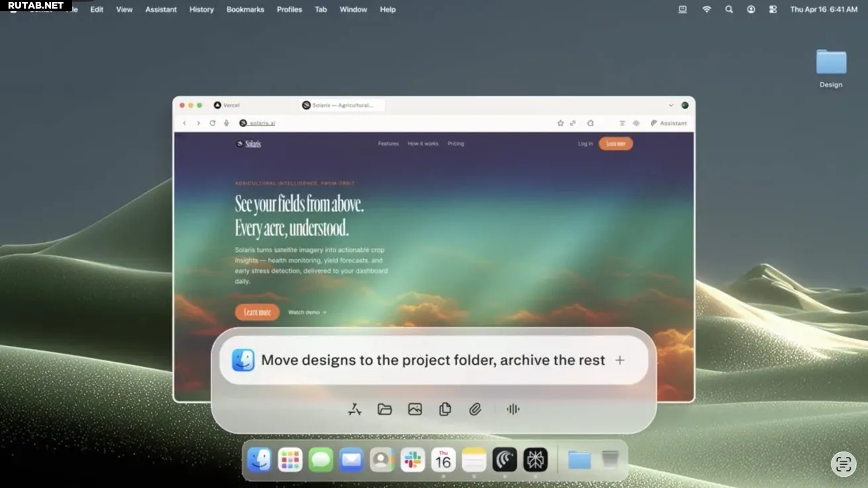Switch to the Vercel tab
Screen dimensions: 868x488
coord(227,105)
